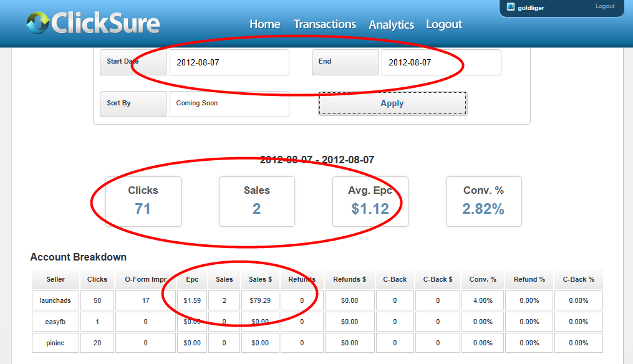Click the Avg. Epc $1.12 card
Viewport: 633px width, 364px height.
370,201
